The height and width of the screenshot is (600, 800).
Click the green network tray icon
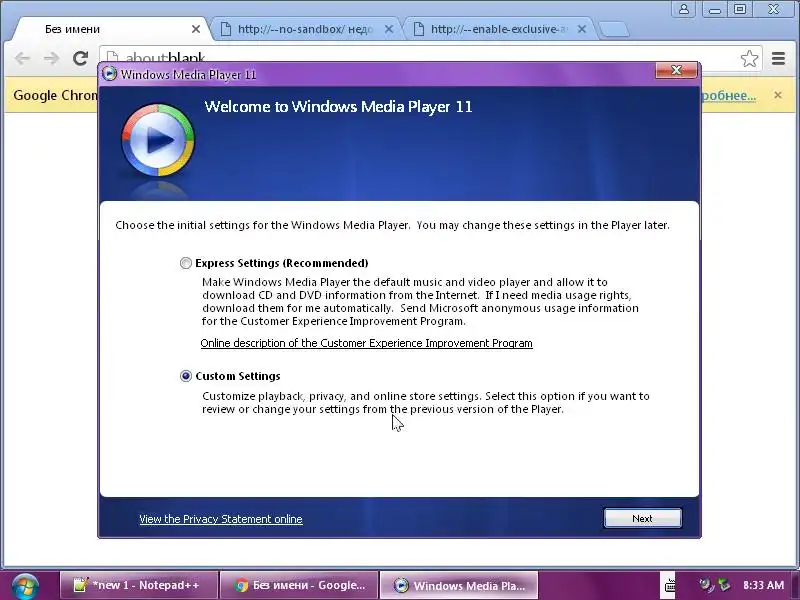pos(724,585)
